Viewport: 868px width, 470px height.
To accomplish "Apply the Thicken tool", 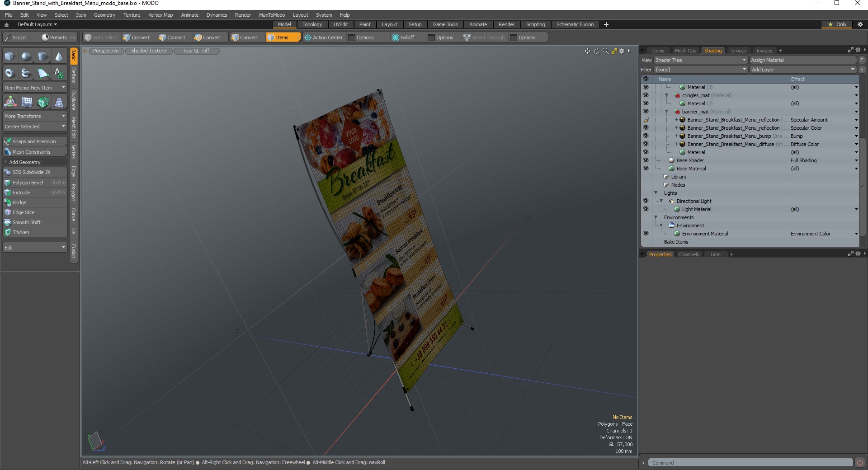I will [35, 232].
